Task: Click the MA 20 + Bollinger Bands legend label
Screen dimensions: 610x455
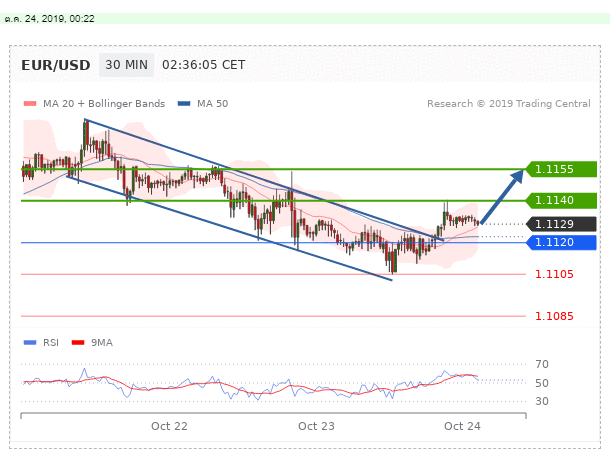Action: coord(104,103)
